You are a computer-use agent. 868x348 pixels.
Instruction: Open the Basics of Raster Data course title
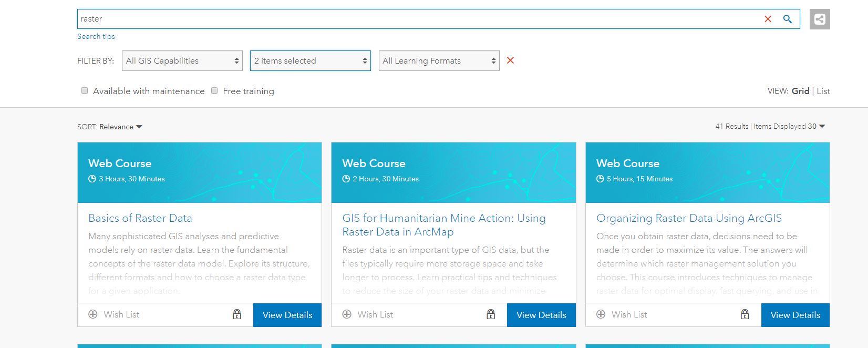point(140,218)
